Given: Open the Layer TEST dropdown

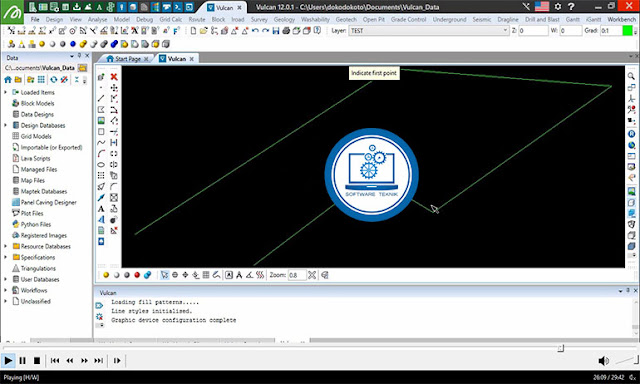Looking at the screenshot, I should coord(429,31).
